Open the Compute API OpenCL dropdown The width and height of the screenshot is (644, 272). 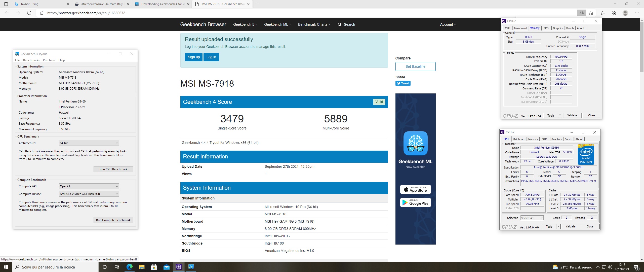[89, 186]
